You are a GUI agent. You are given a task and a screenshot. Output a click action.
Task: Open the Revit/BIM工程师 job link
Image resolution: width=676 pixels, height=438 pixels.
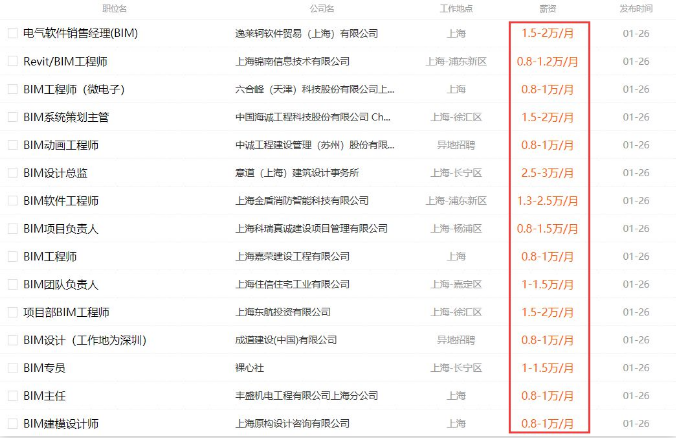(x=65, y=61)
